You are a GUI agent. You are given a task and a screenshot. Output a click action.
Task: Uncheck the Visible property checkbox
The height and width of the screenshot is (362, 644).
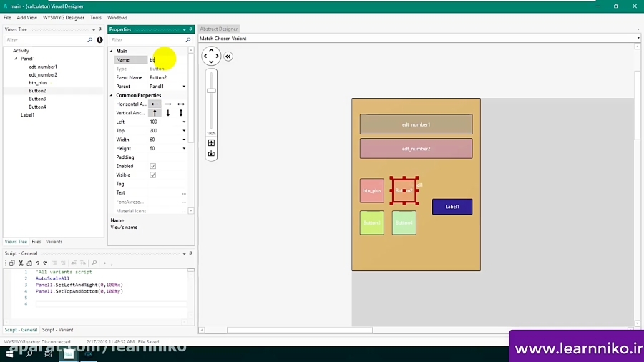152,175
